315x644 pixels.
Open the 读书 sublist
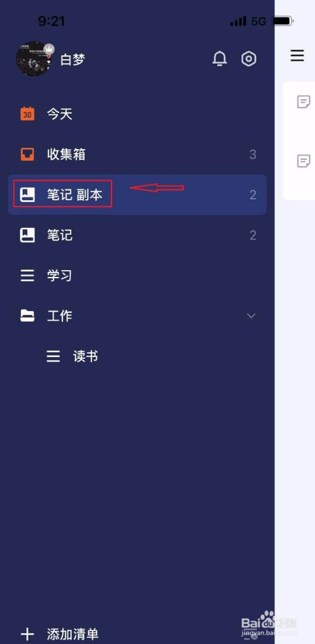coord(137,356)
